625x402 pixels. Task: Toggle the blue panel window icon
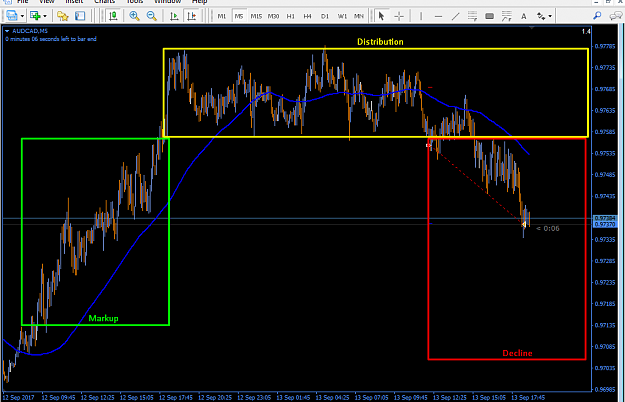pyautogui.click(x=80, y=16)
